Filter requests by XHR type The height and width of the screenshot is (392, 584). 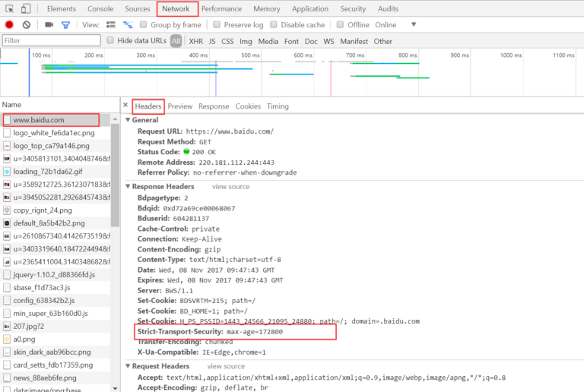[196, 41]
